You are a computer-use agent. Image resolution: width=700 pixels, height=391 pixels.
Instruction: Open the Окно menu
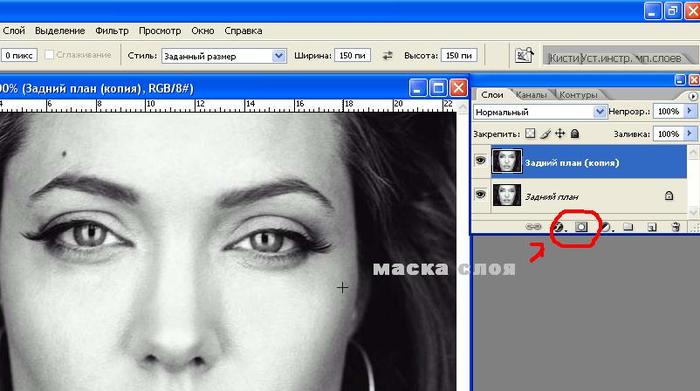click(x=203, y=31)
